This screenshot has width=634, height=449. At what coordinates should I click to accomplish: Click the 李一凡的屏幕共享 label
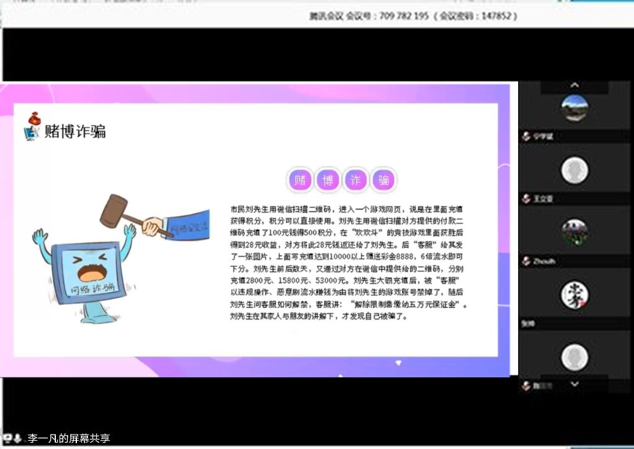pos(69,438)
